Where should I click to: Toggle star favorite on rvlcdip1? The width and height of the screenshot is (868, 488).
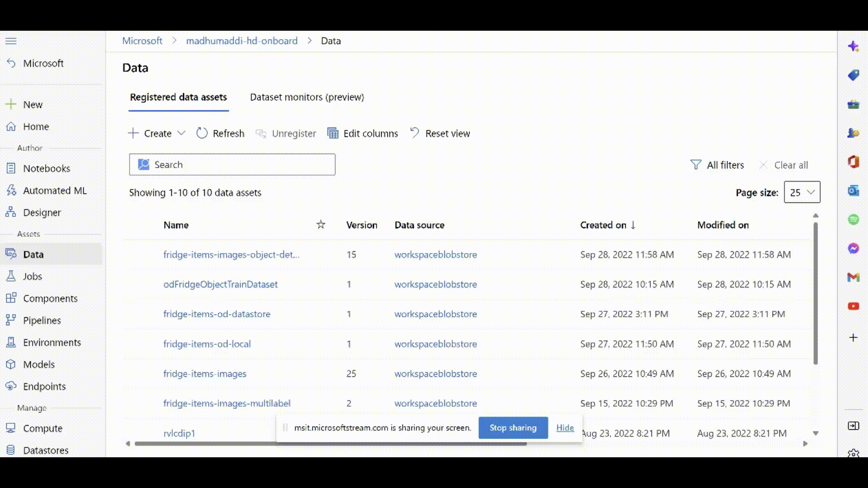(320, 432)
